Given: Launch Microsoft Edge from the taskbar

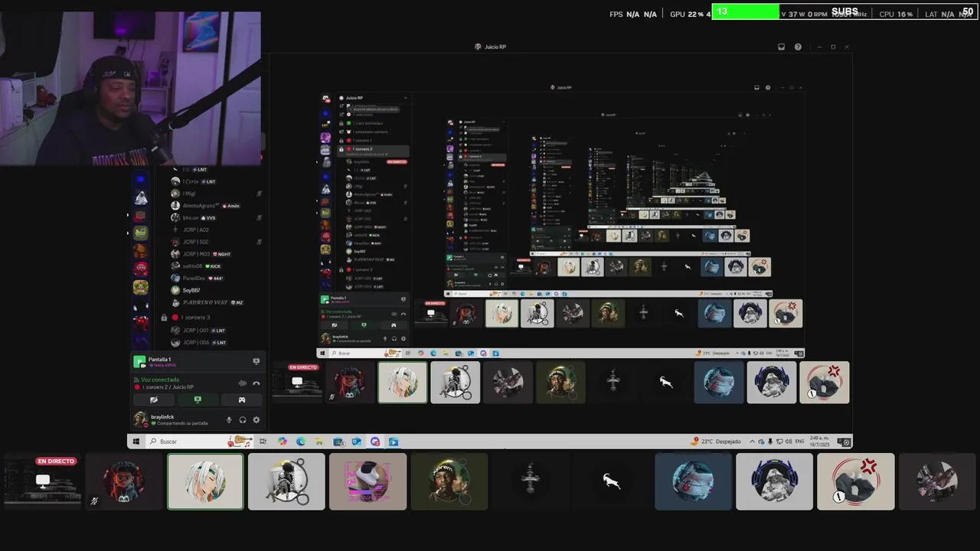Looking at the screenshot, I should (x=301, y=442).
